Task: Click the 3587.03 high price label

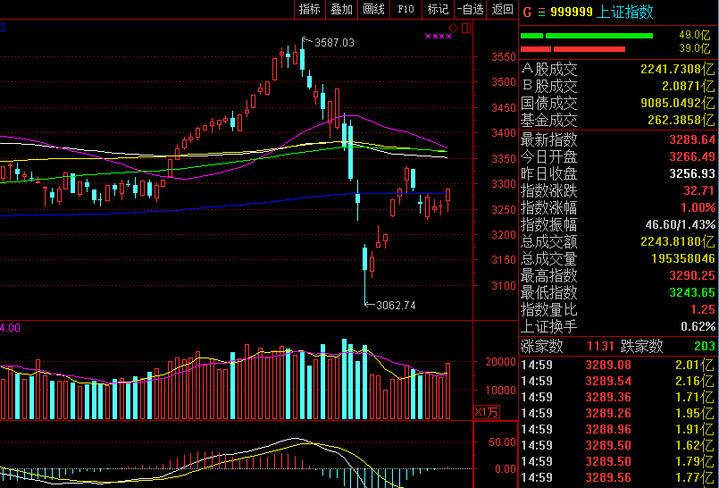Action: click(x=334, y=43)
